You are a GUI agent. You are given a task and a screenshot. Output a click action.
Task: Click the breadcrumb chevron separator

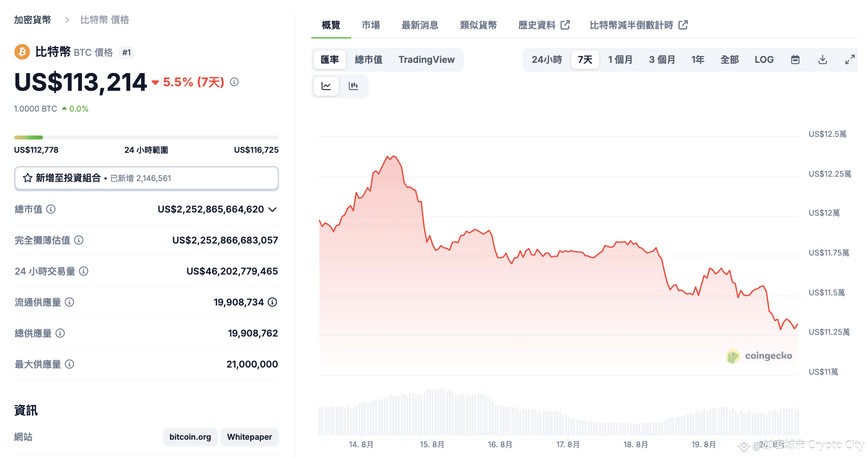(x=67, y=20)
